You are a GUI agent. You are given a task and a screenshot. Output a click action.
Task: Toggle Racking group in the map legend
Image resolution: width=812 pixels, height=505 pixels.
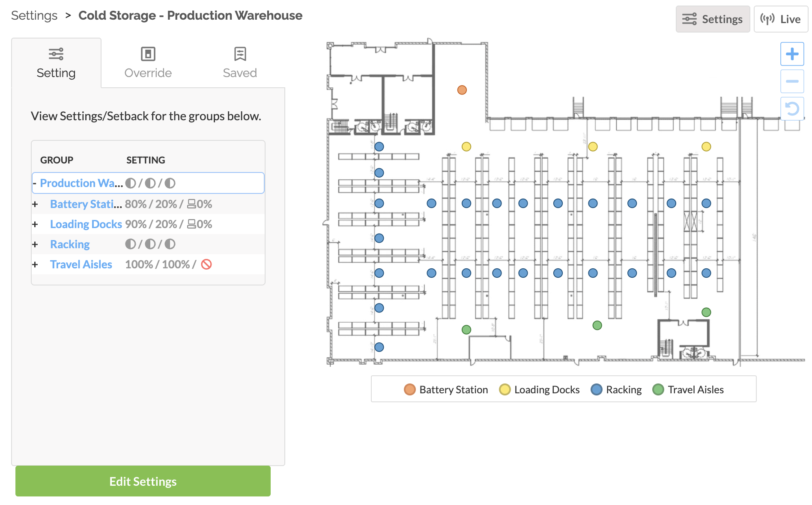[x=616, y=389]
